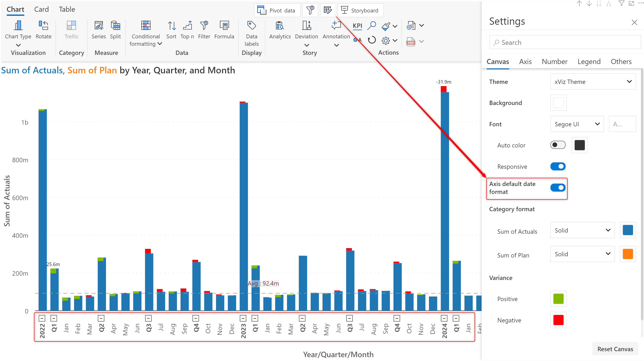Screen dimensions: 644x361
Task: Open the orange Sum of Plan color swatch
Action: click(x=627, y=254)
